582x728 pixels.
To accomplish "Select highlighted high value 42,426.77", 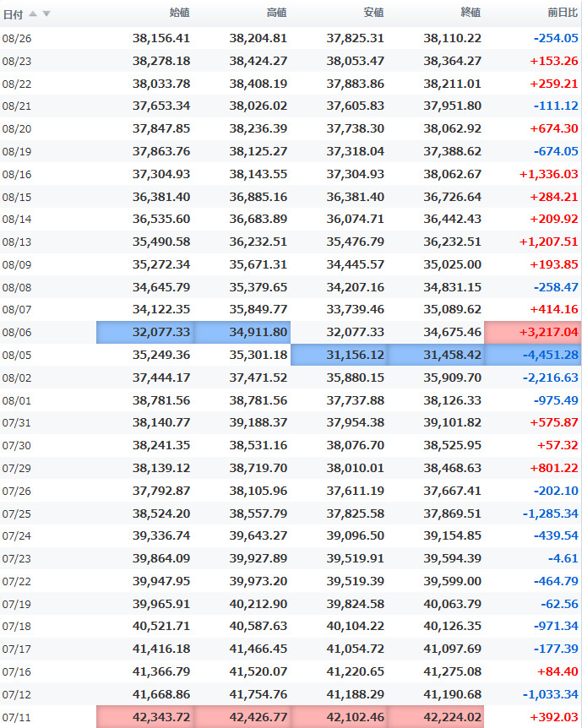I will click(x=242, y=717).
